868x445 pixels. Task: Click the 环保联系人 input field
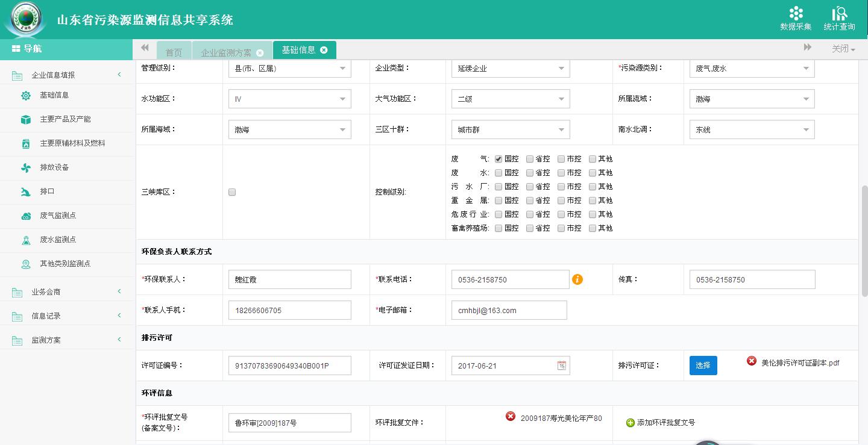click(289, 279)
